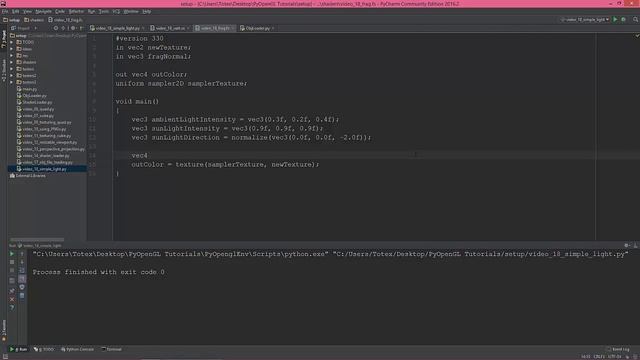The height and width of the screenshot is (360, 640).
Task: Click setup in the breadcrumb bar
Action: tap(12, 20)
